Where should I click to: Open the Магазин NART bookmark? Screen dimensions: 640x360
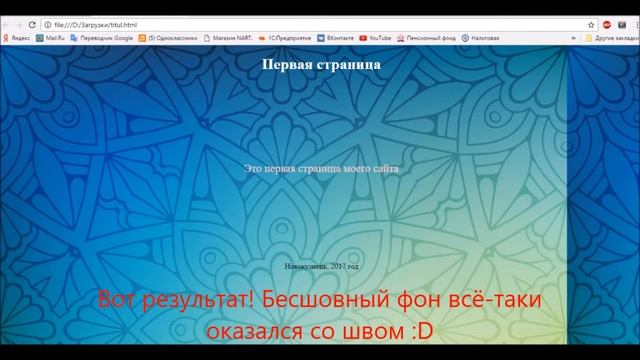click(228, 38)
